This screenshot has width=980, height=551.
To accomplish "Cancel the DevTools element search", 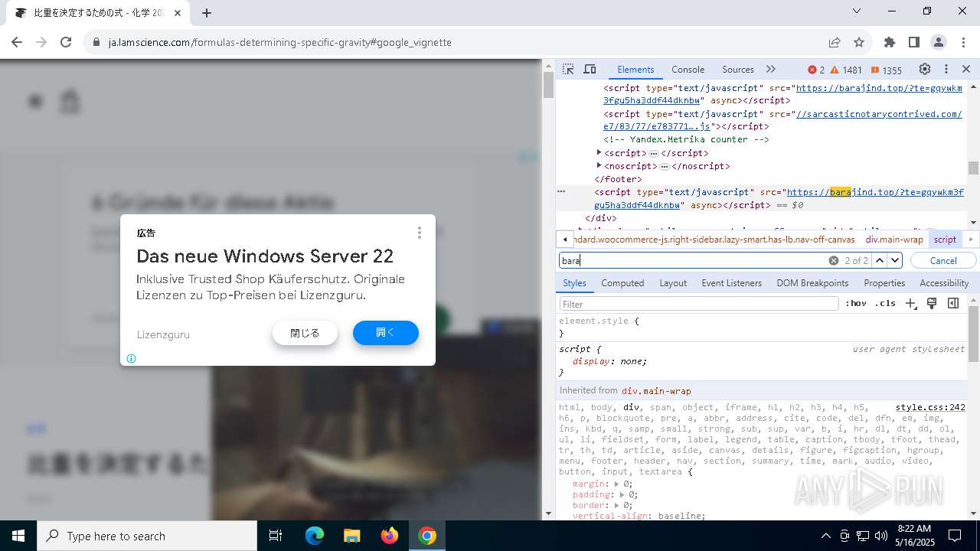I will pos(943,261).
